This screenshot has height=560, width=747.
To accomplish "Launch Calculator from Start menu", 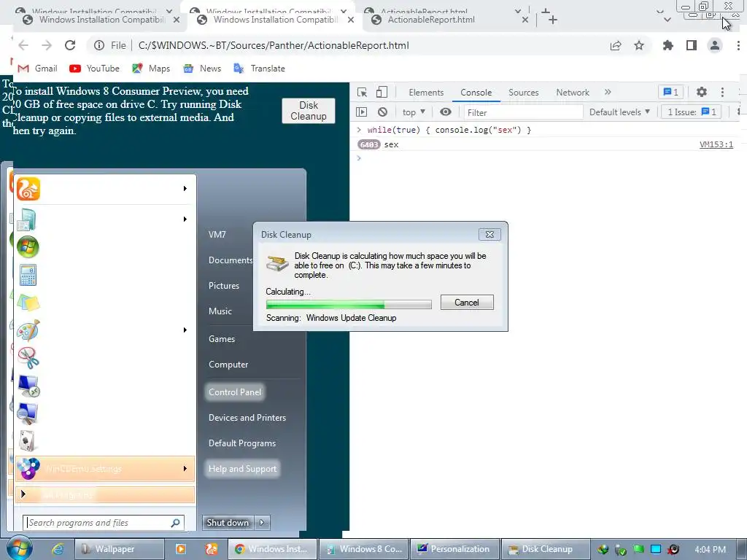I will tap(28, 275).
